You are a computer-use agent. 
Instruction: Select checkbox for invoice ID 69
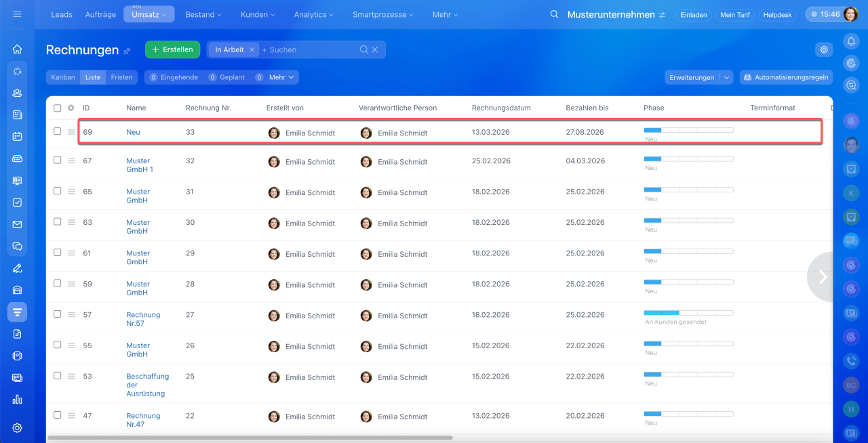pyautogui.click(x=58, y=131)
